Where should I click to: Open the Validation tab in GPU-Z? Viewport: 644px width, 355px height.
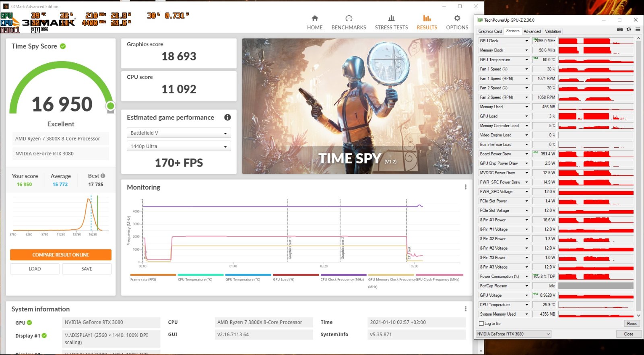tap(553, 31)
